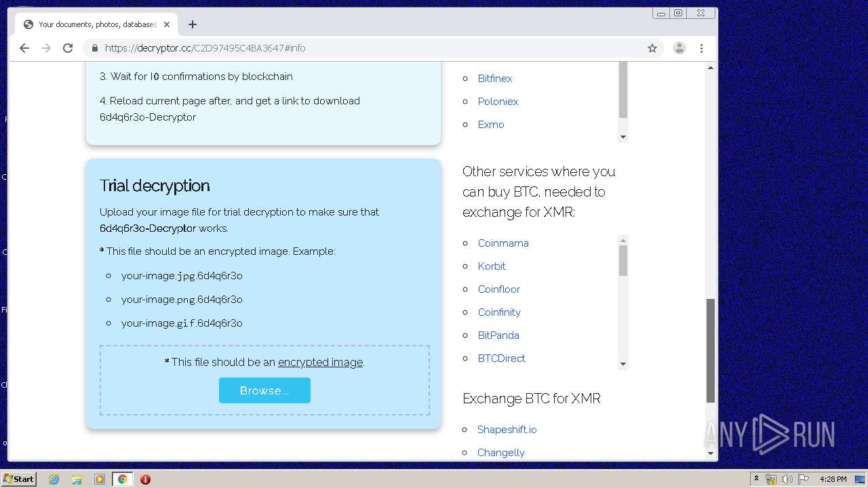Viewport: 868px width, 488px height.
Task: Click the main page scrollbar thumb
Action: click(711, 350)
